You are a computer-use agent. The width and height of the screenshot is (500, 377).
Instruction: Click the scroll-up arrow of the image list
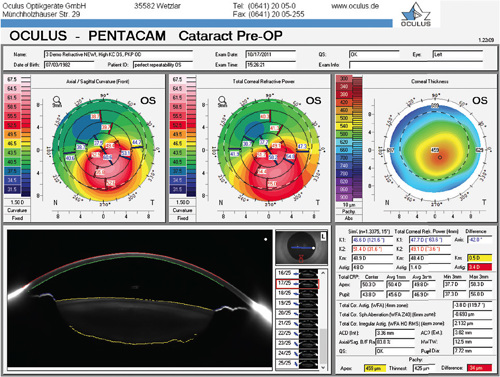point(323,273)
